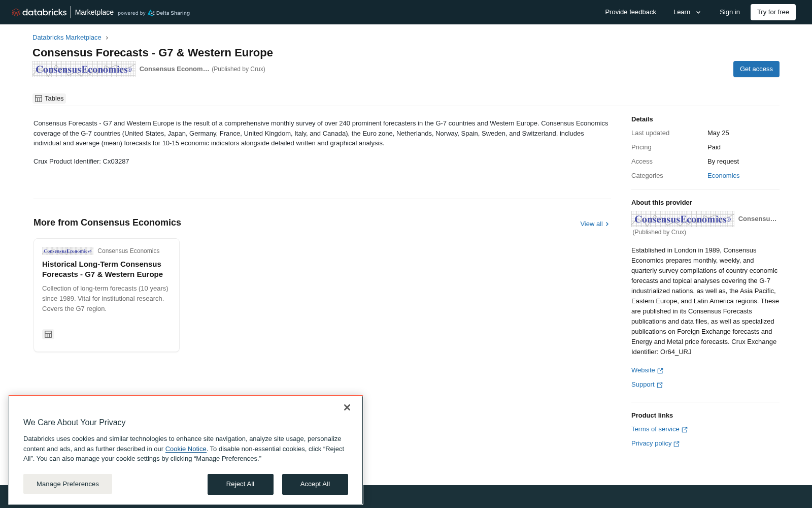Click the page title Consensus Forecasts heading
The image size is (812, 508).
click(x=153, y=53)
